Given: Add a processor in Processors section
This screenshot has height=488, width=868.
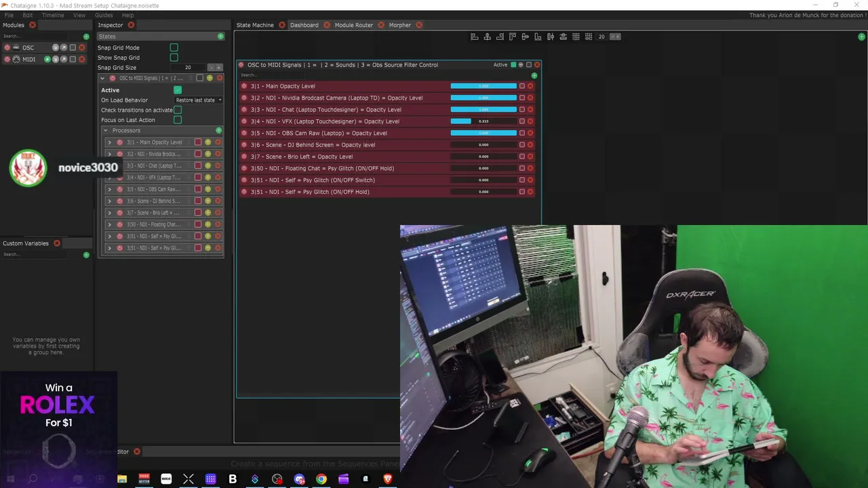Looking at the screenshot, I should pos(218,130).
